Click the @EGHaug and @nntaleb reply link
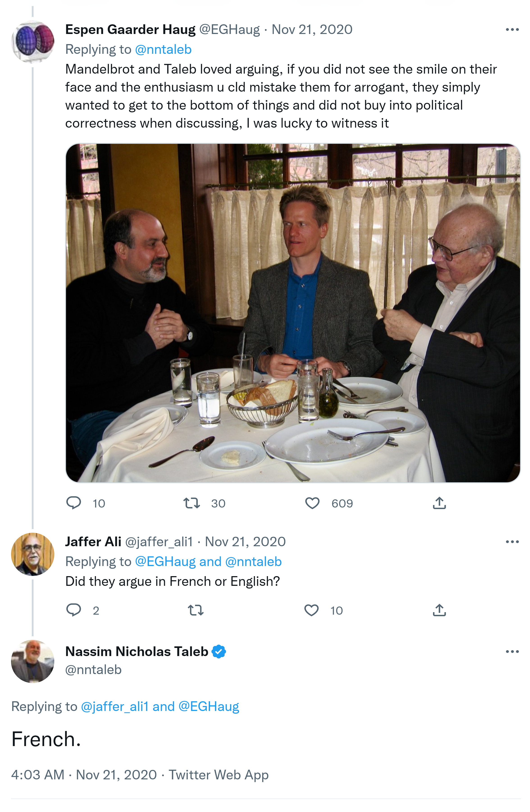The width and height of the screenshot is (530, 812). coord(208,562)
